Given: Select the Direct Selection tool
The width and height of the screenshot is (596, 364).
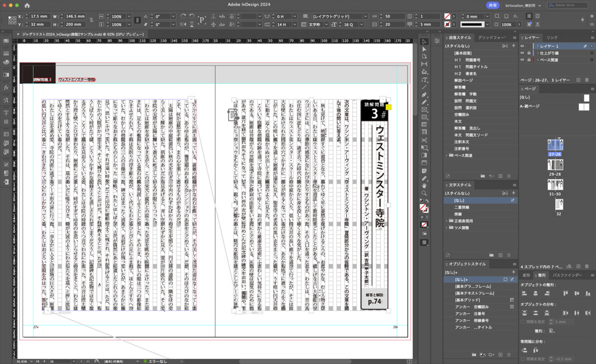Looking at the screenshot, I should [424, 49].
